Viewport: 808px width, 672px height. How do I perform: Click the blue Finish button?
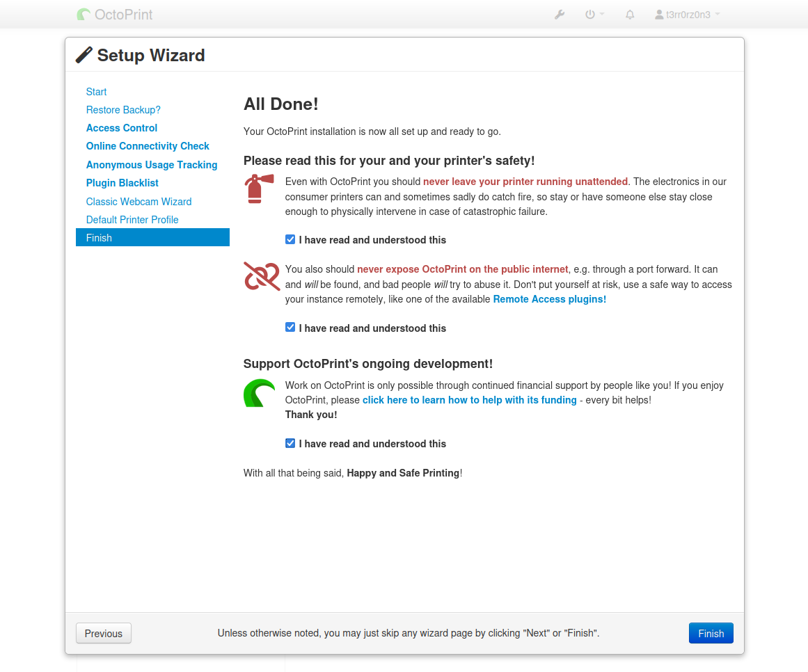point(711,633)
